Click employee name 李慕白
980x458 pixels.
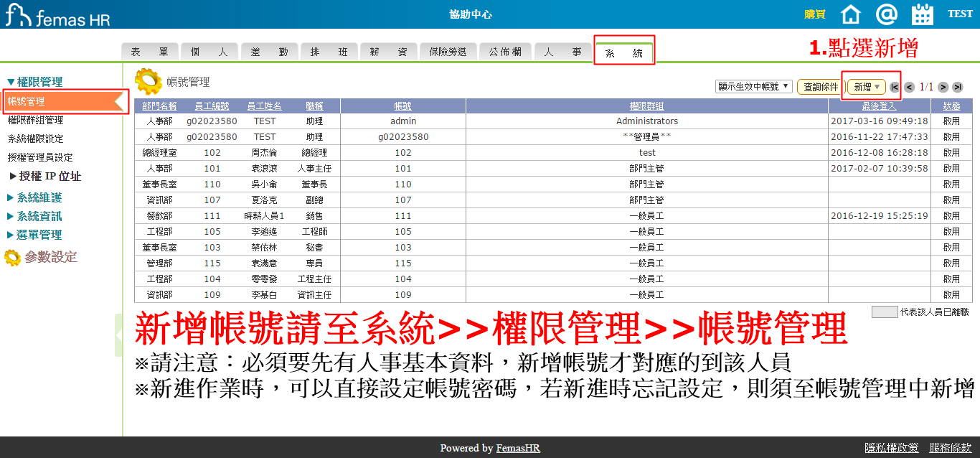coord(264,295)
